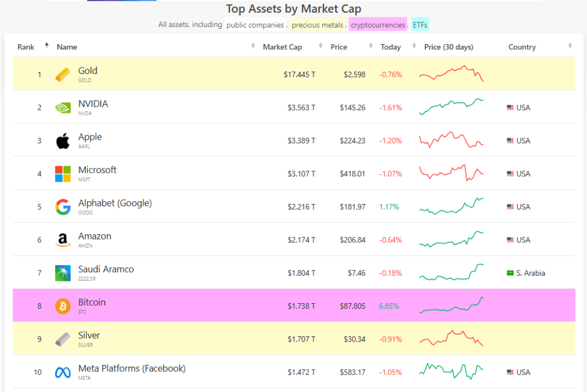Screen dimensions: 587x392
Task: Click the Bitcoin logo icon
Action: coord(63,306)
